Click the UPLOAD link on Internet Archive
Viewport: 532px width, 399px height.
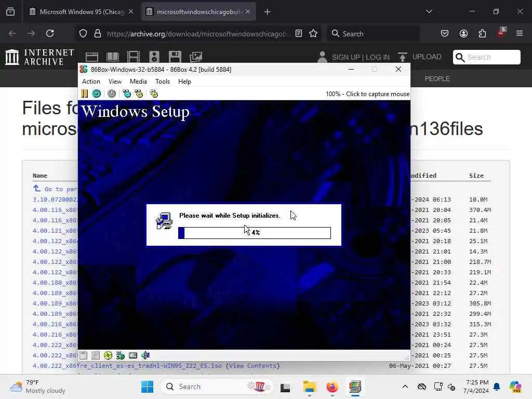pyautogui.click(x=427, y=57)
